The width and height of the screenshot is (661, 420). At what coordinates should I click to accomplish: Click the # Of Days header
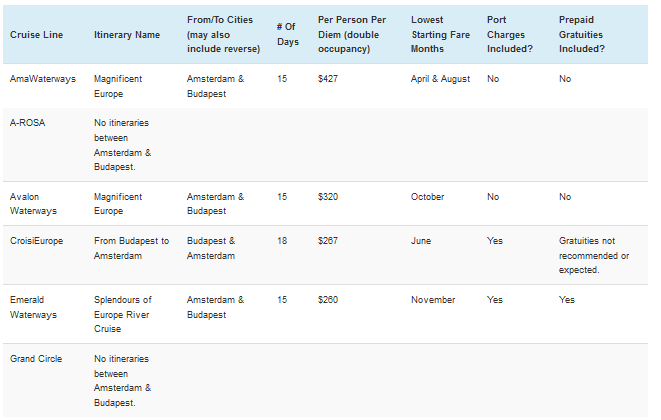[x=288, y=34]
